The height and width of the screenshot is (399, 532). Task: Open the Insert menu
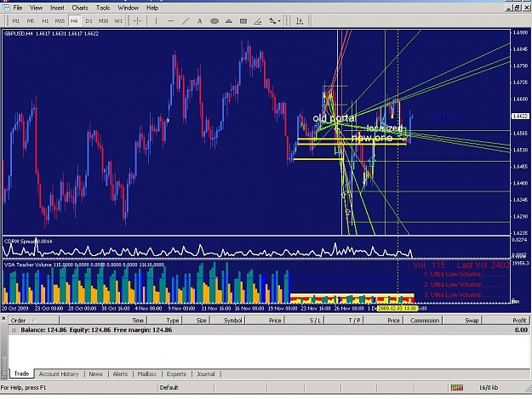coord(57,8)
